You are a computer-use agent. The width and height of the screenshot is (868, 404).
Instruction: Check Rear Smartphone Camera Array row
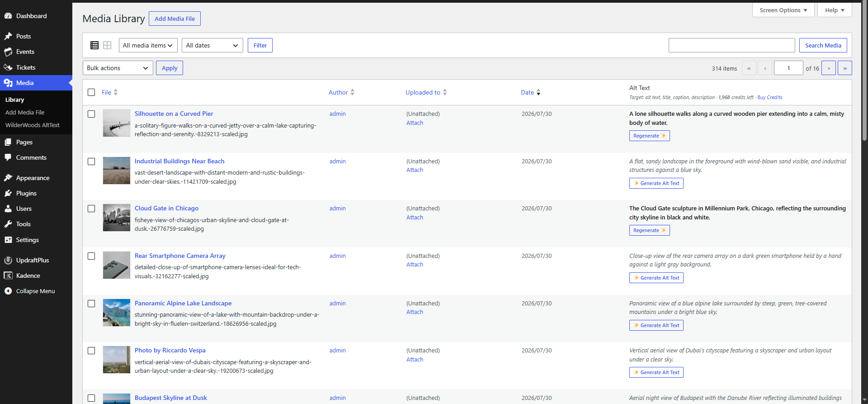click(x=91, y=256)
